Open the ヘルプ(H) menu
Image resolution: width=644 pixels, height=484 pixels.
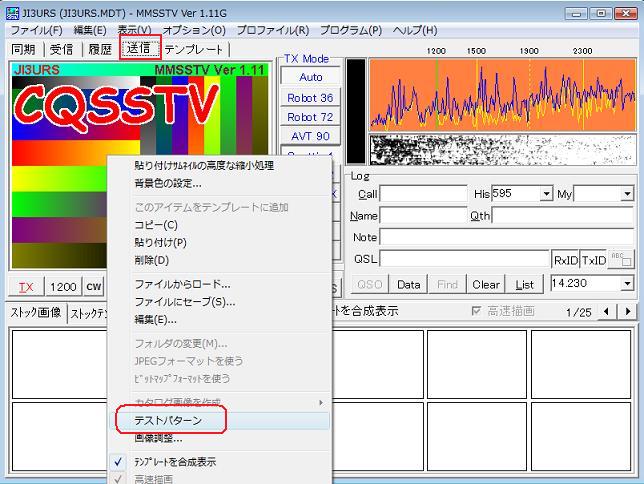pyautogui.click(x=415, y=30)
